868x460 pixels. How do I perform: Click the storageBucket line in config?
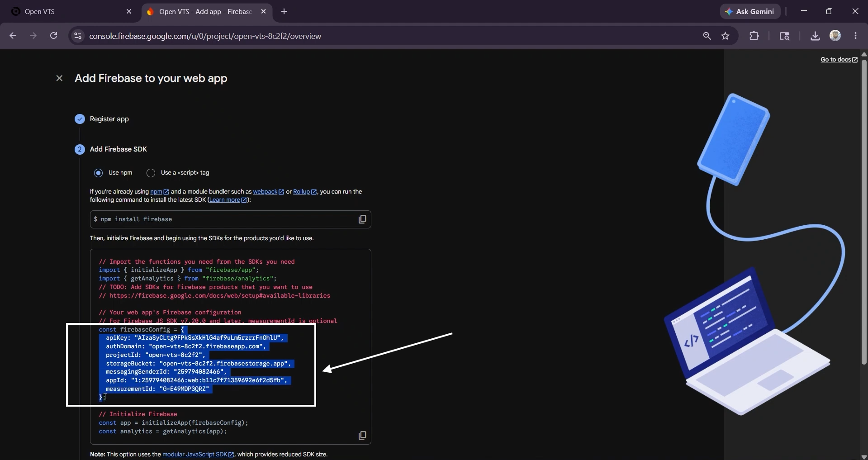tap(198, 364)
